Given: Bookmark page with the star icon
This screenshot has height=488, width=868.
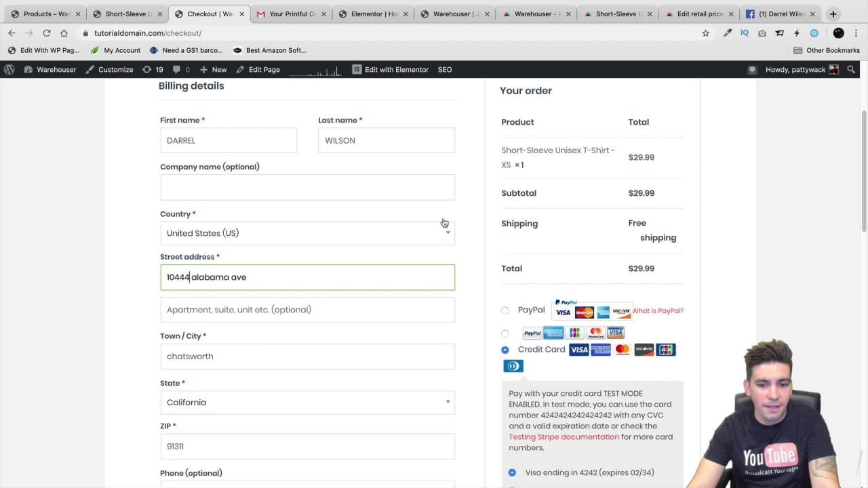Looking at the screenshot, I should 705,33.
